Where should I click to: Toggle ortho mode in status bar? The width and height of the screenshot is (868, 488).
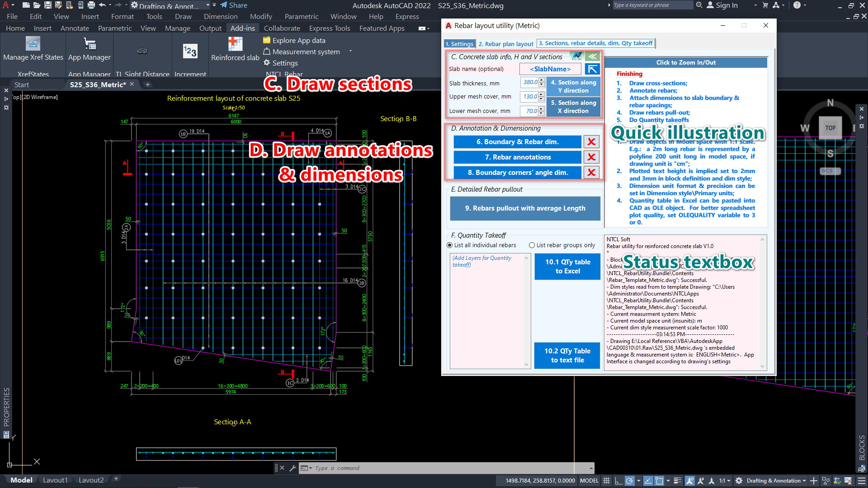coord(618,481)
